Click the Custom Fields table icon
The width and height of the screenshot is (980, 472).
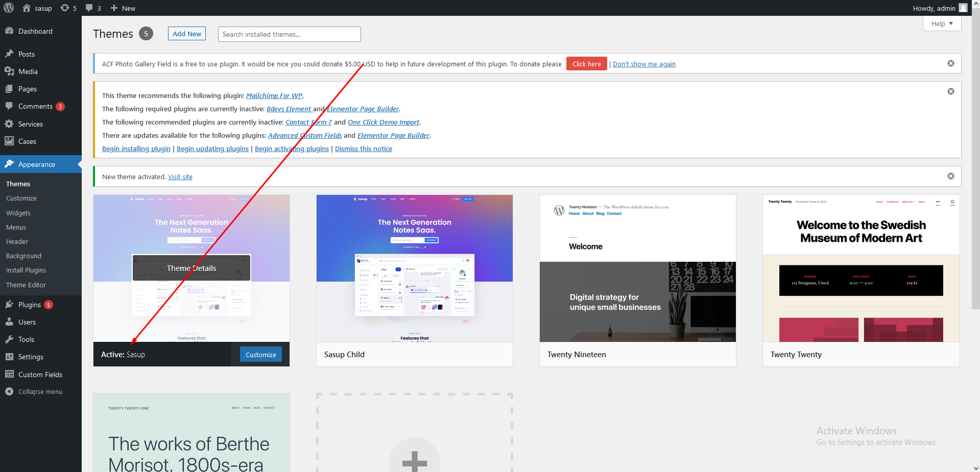click(x=9, y=374)
